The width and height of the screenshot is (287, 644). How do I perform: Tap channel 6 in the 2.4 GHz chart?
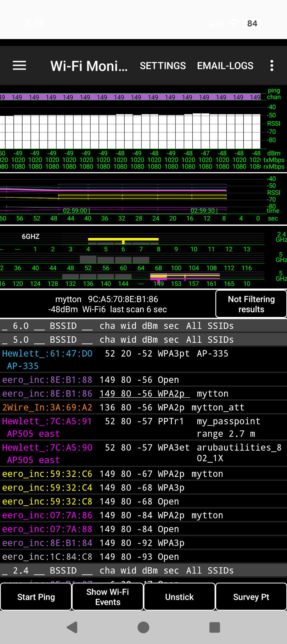point(123,249)
